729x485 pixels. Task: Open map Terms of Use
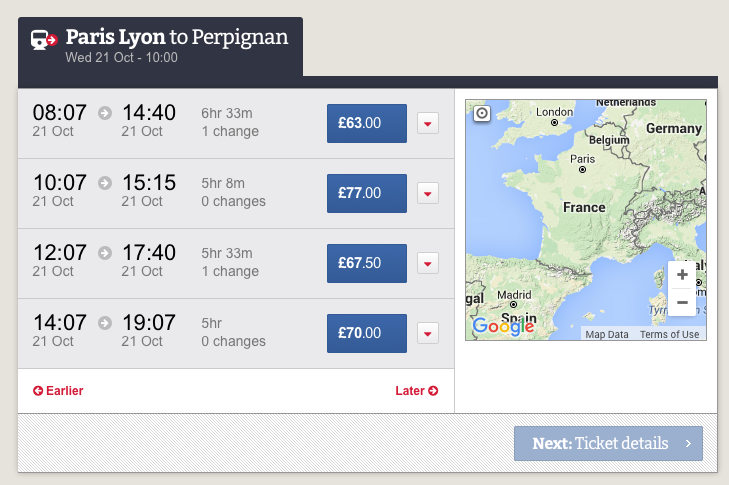669,335
